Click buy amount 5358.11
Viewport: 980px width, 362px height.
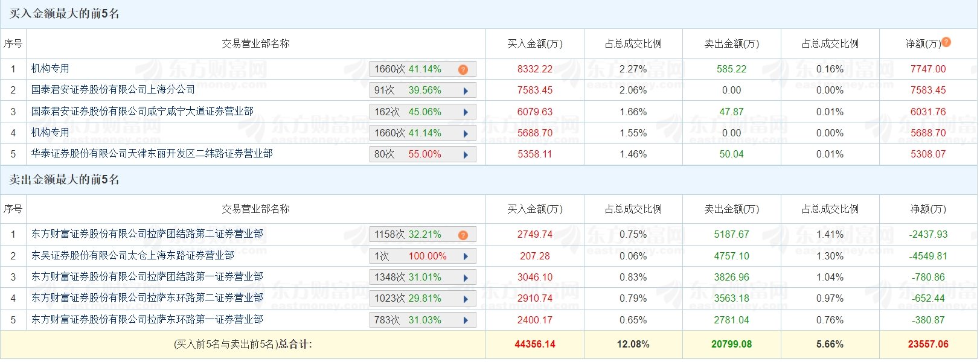(535, 154)
